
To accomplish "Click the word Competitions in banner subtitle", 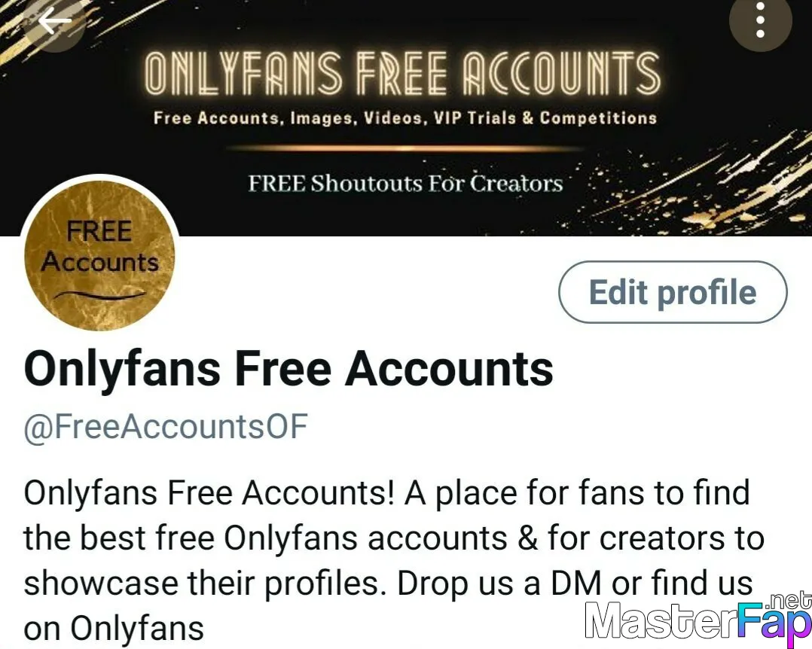I will [598, 118].
